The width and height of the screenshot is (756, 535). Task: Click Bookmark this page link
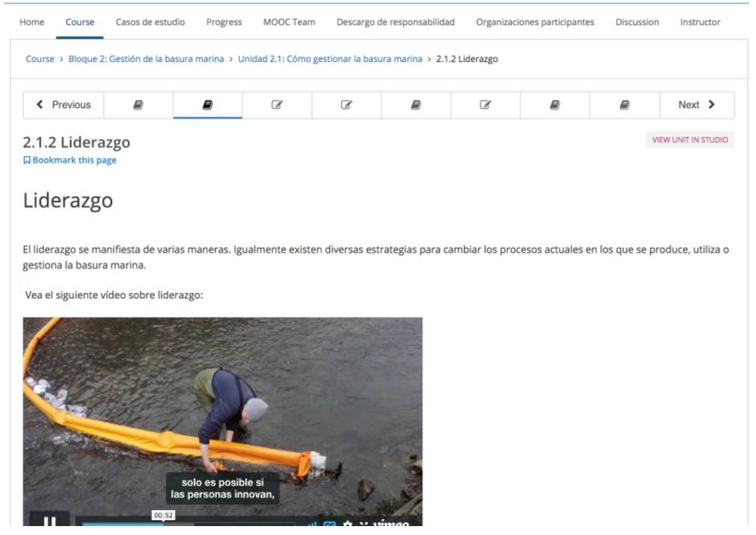(x=70, y=160)
